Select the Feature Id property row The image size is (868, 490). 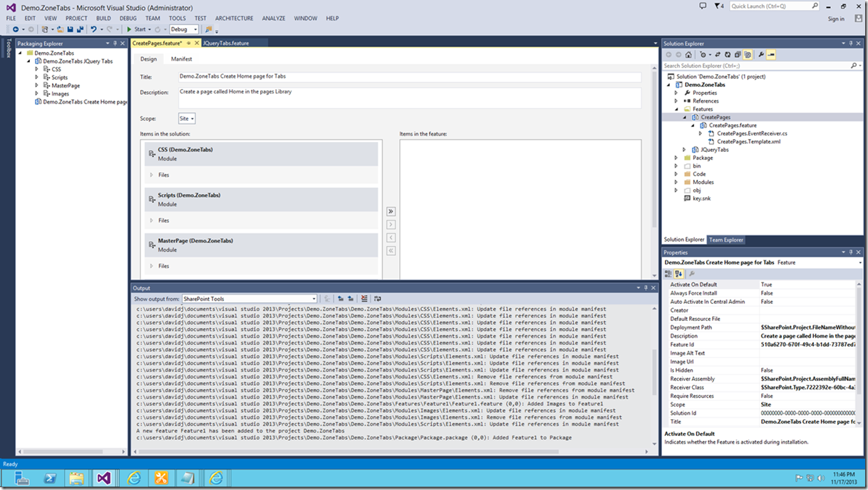(x=762, y=344)
